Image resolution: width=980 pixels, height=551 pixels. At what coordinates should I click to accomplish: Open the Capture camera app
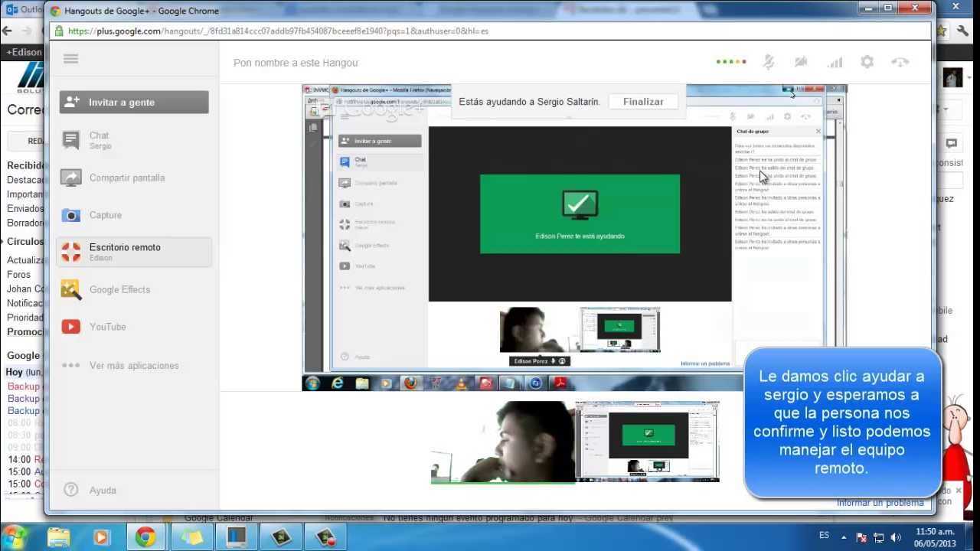coord(105,215)
